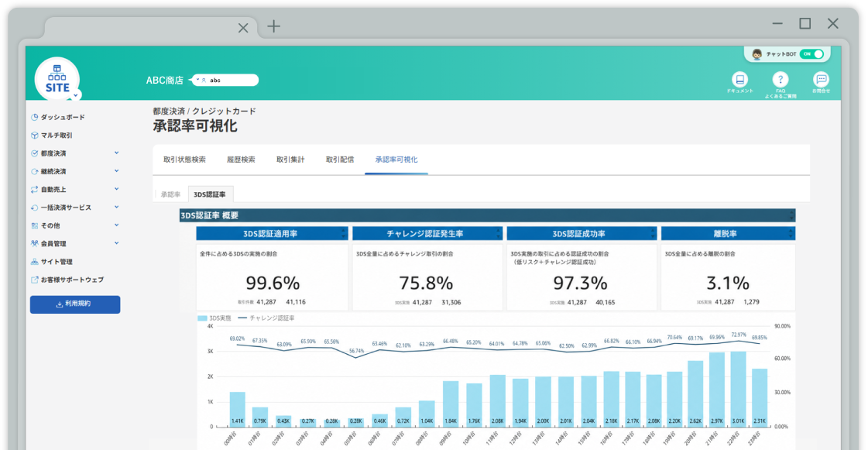This screenshot has height=450, width=868.
Task: Open サイト管理 in the sidebar
Action: pyautogui.click(x=57, y=262)
